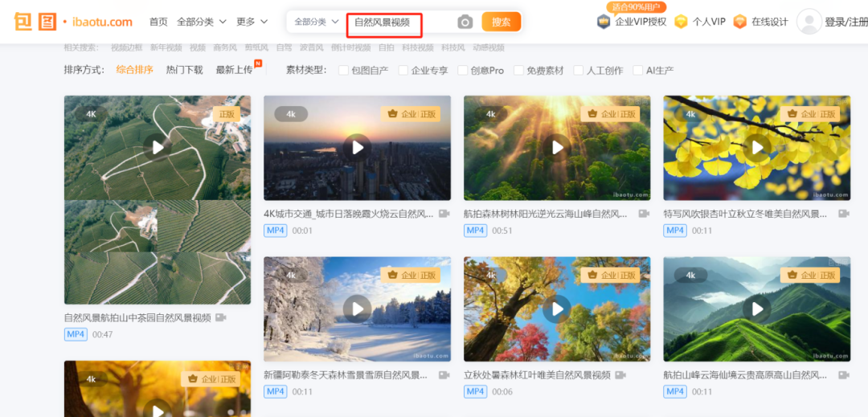The height and width of the screenshot is (417, 868).
Task: Open ginkgo leaves video thumbnail
Action: pos(757,148)
